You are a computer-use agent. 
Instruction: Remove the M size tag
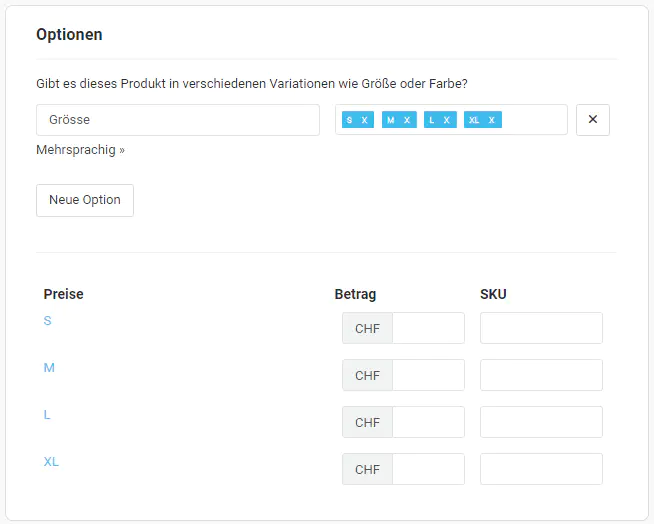click(407, 120)
